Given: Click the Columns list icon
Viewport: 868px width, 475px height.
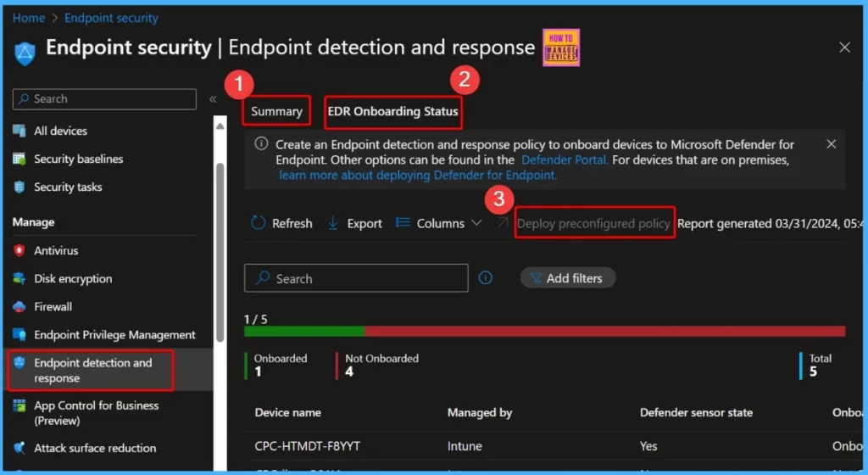Looking at the screenshot, I should [x=403, y=222].
